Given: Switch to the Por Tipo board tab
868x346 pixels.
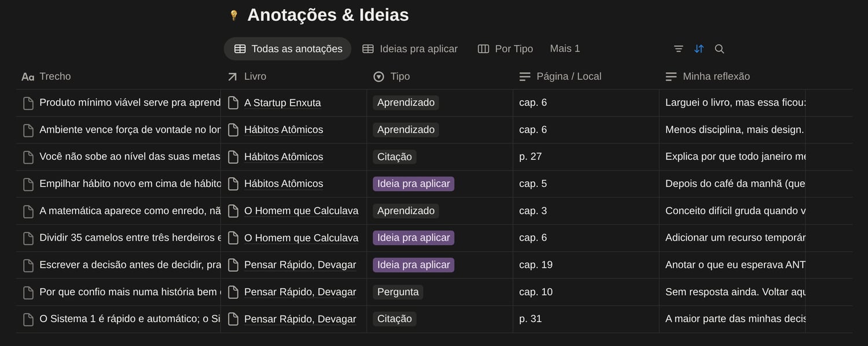Looking at the screenshot, I should coord(505,49).
